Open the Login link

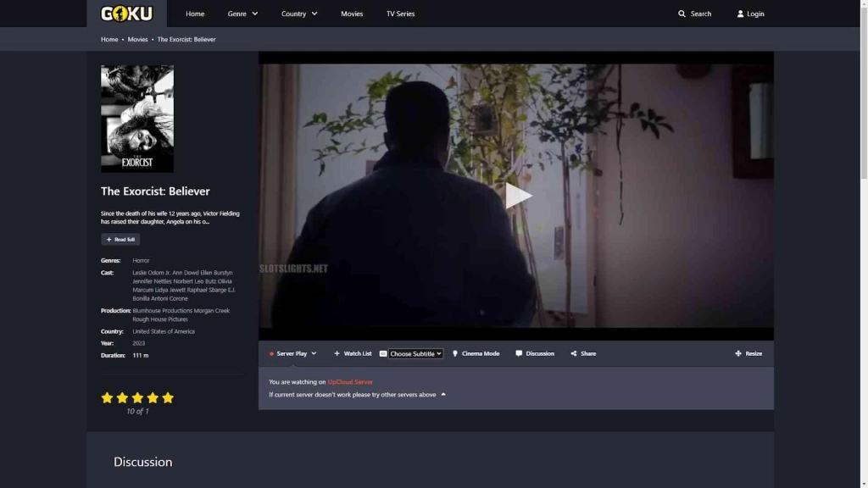(x=755, y=14)
